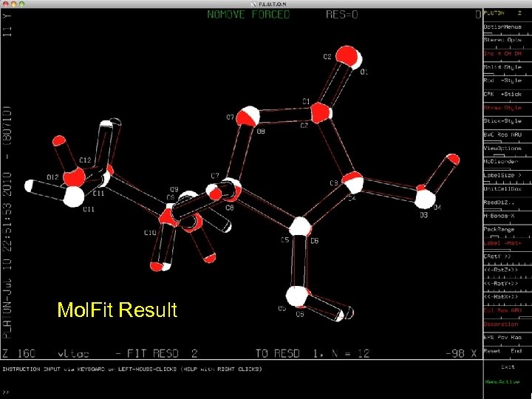Select CPK +Stick style

(x=502, y=94)
